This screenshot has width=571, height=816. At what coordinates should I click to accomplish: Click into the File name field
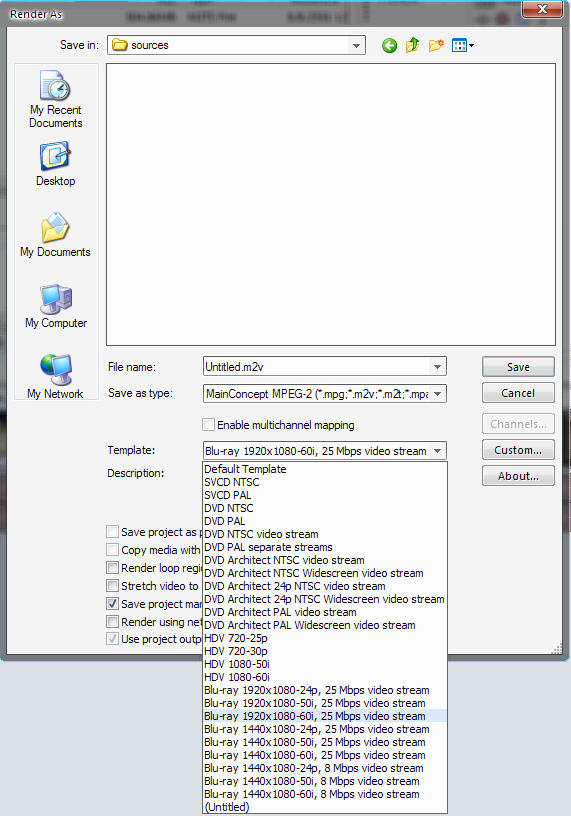[318, 367]
